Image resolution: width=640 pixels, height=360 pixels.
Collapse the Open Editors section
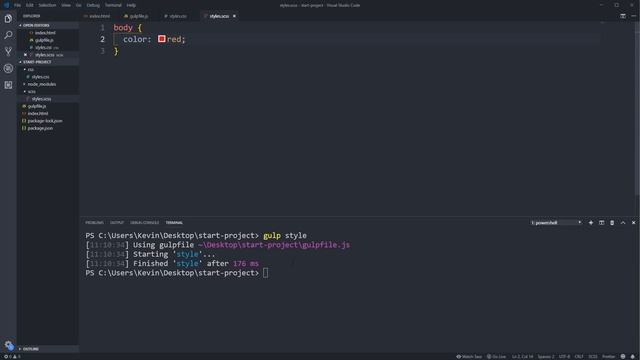[48, 25]
